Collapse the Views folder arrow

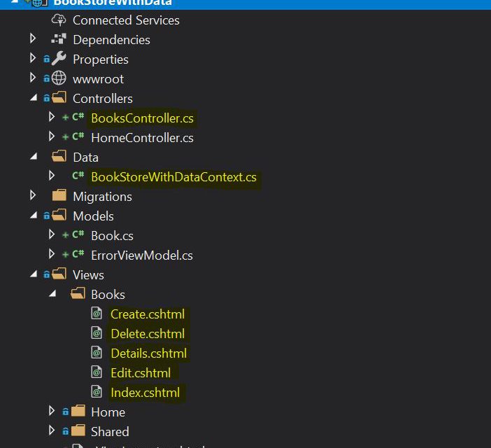tap(33, 275)
